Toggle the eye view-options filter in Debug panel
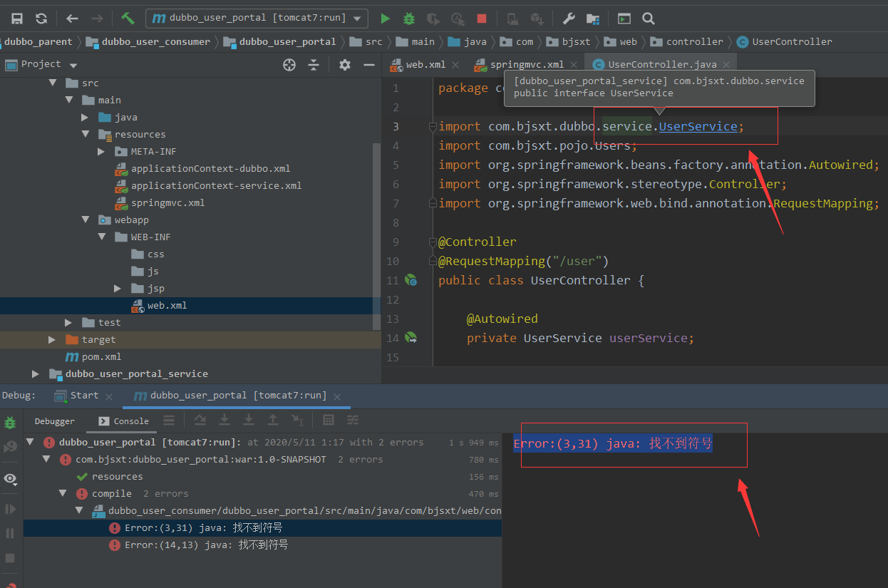This screenshot has width=888, height=588. [10, 479]
